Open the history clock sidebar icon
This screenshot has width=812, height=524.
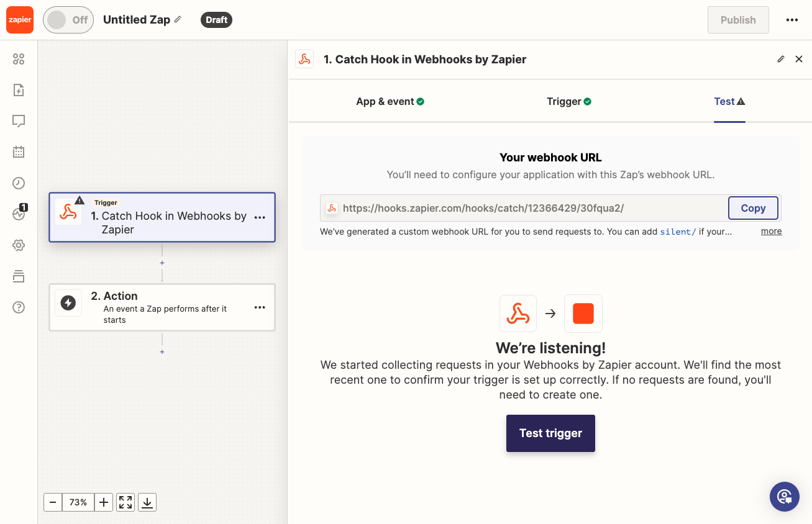pos(19,183)
